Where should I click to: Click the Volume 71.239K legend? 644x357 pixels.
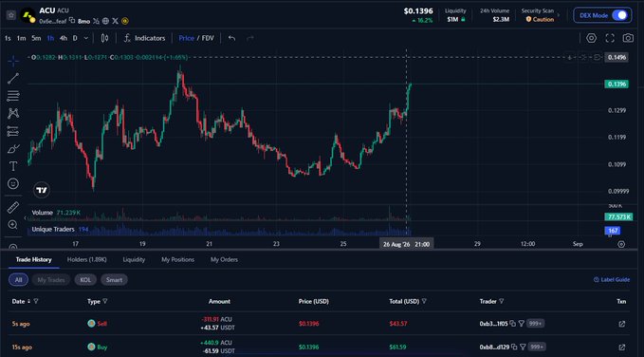click(x=56, y=213)
